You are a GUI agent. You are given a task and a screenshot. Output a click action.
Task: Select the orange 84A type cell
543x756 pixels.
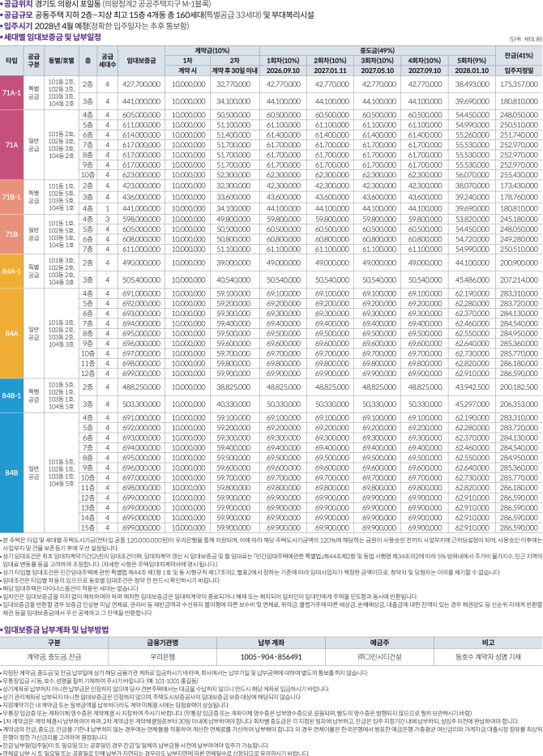[x=12, y=332]
